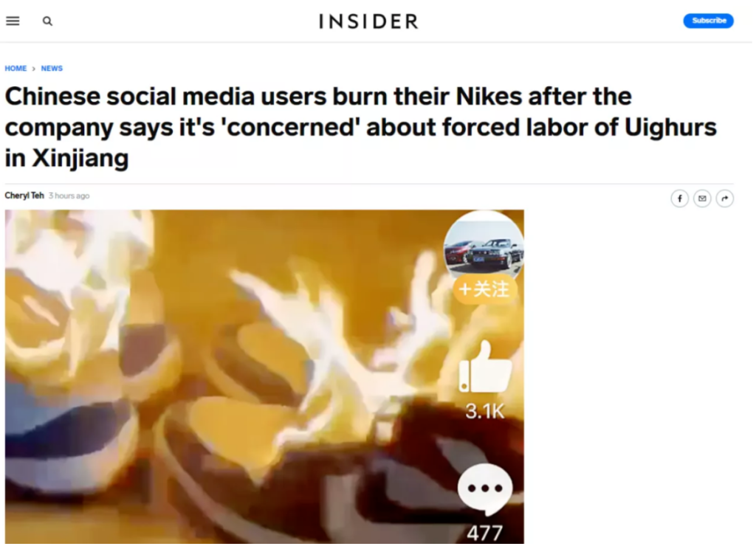Click the burning Nikes article image
This screenshot has height=549, width=756.
coord(264,376)
